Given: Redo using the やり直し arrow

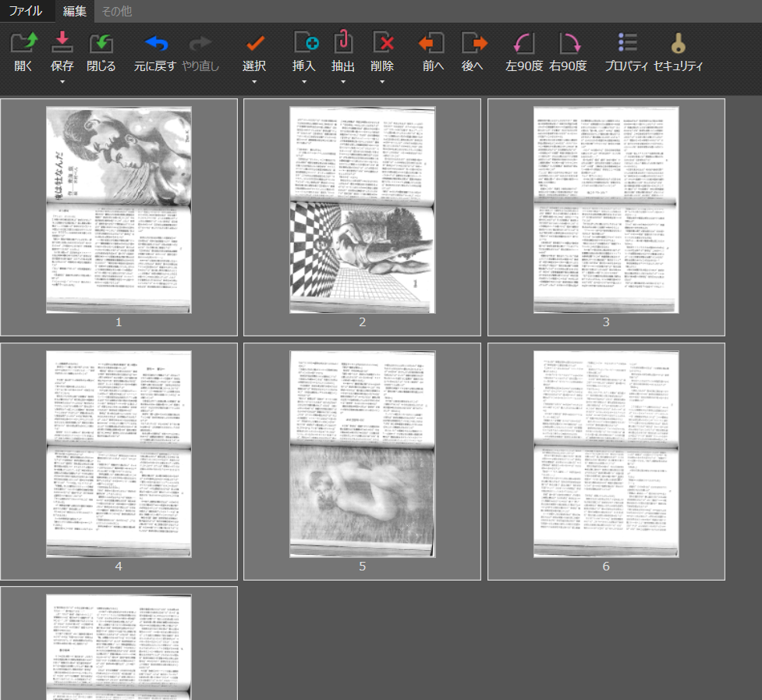Looking at the screenshot, I should coord(200,43).
